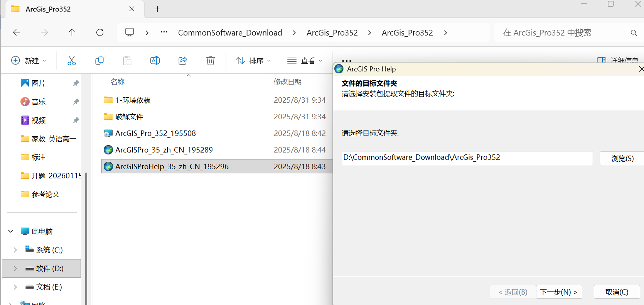Refresh the current folder view
The height and width of the screenshot is (305, 644).
(100, 32)
